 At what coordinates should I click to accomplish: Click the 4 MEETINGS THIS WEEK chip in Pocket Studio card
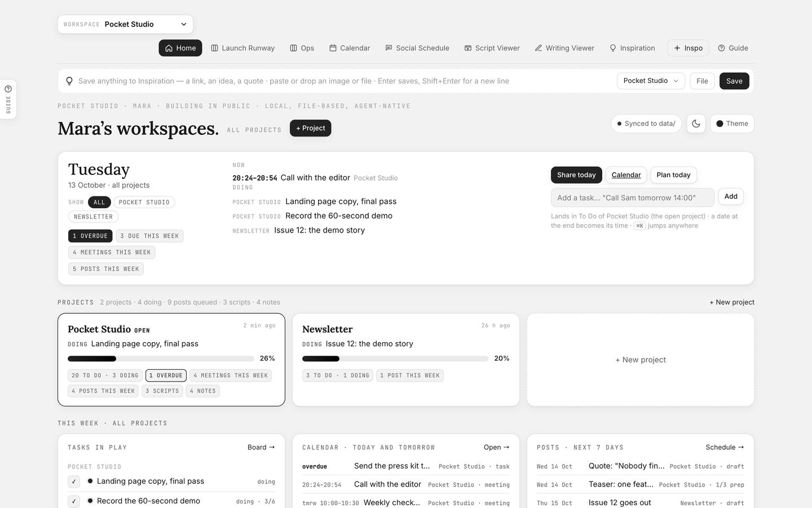(x=231, y=375)
